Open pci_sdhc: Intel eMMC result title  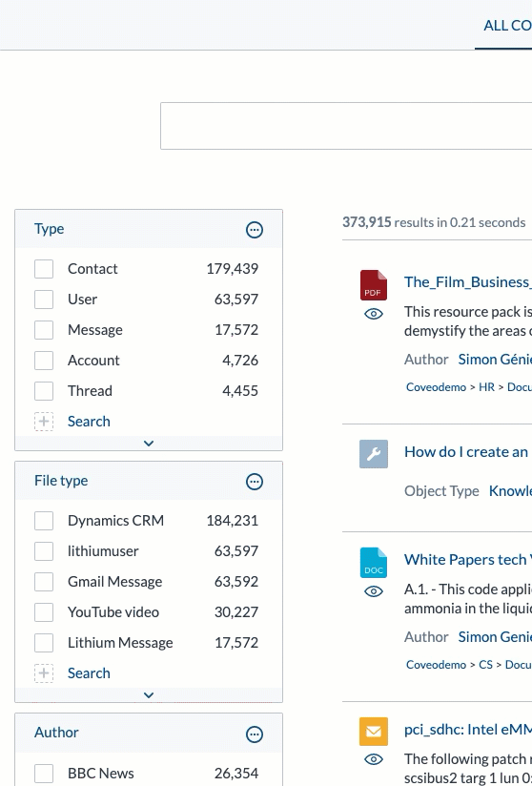coord(468,730)
